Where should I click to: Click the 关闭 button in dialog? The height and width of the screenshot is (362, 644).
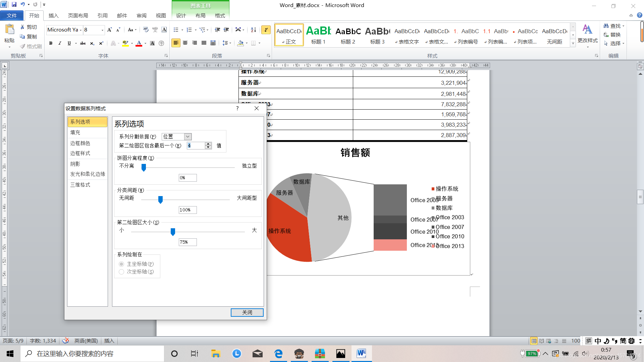(247, 312)
